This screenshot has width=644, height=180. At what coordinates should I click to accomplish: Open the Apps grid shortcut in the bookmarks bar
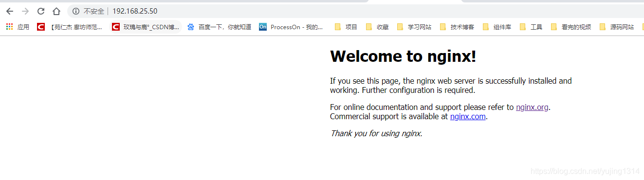coord(18,27)
